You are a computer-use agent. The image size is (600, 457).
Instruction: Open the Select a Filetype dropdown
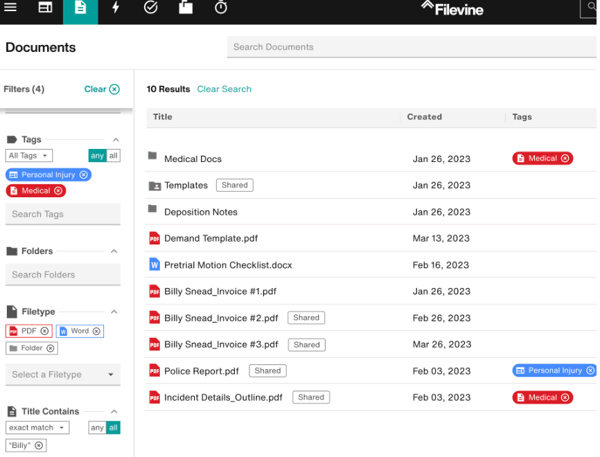click(x=63, y=374)
